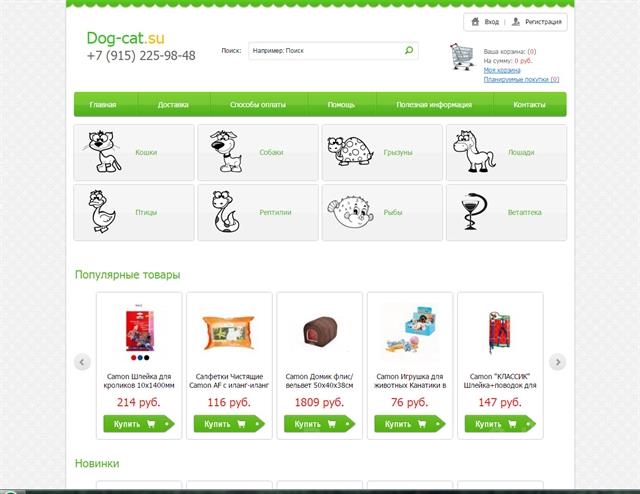
Task: Click the search magnifier icon
Action: 409,50
